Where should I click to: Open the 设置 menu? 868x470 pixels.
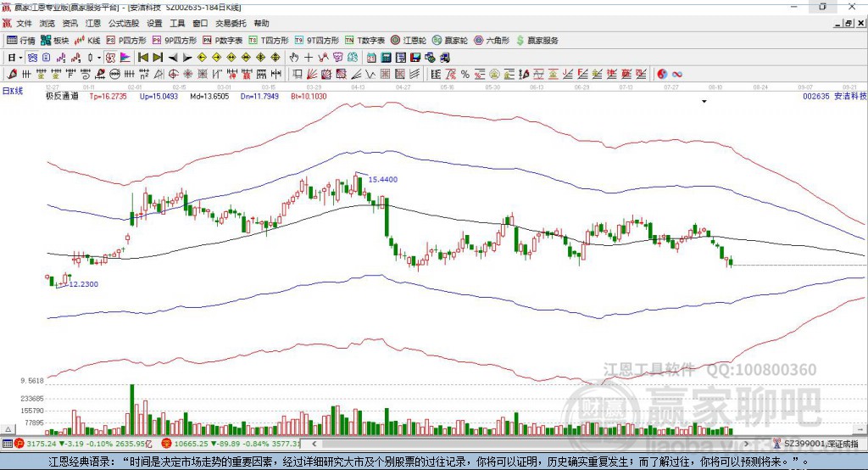click(154, 23)
